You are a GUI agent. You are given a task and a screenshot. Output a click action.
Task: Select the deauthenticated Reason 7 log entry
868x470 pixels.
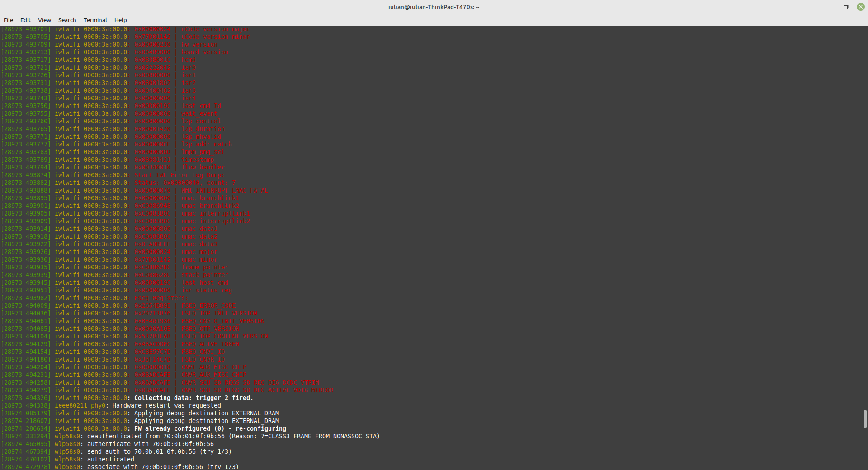[217, 436]
